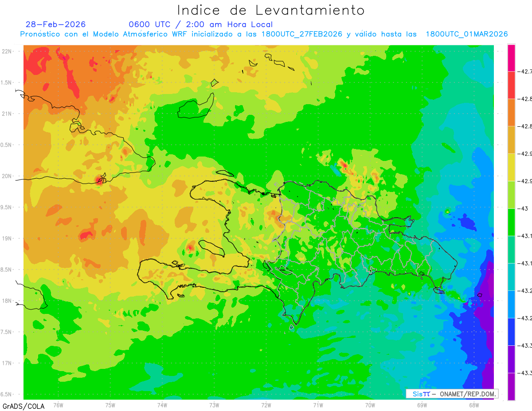This screenshot has width=532, height=411.
Task: Click the '17N' latitude label
Action: [7, 364]
